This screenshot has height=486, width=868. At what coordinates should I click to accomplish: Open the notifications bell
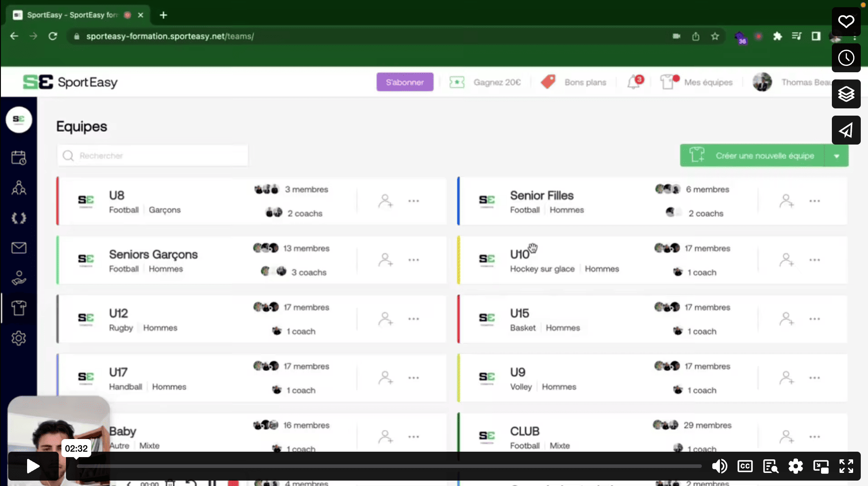point(634,82)
